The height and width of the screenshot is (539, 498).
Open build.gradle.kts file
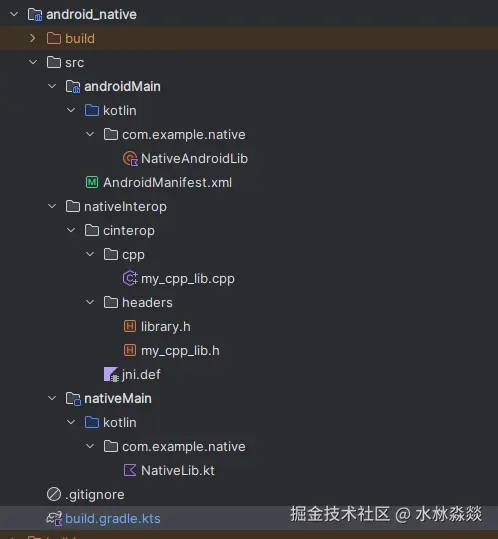point(112,518)
